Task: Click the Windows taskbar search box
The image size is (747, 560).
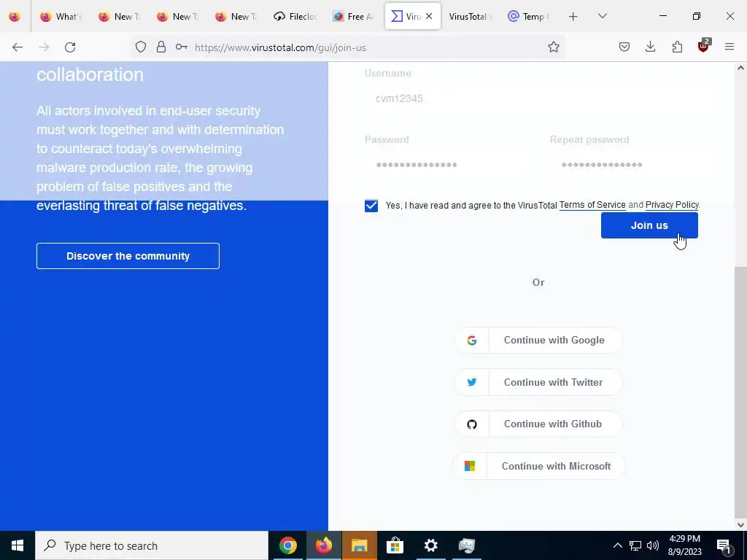Action: (152, 545)
